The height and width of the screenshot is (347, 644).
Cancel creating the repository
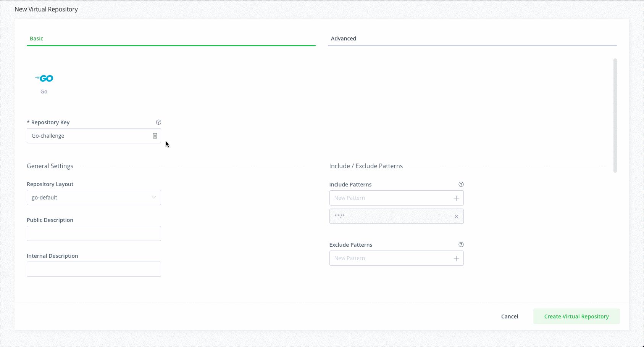509,316
